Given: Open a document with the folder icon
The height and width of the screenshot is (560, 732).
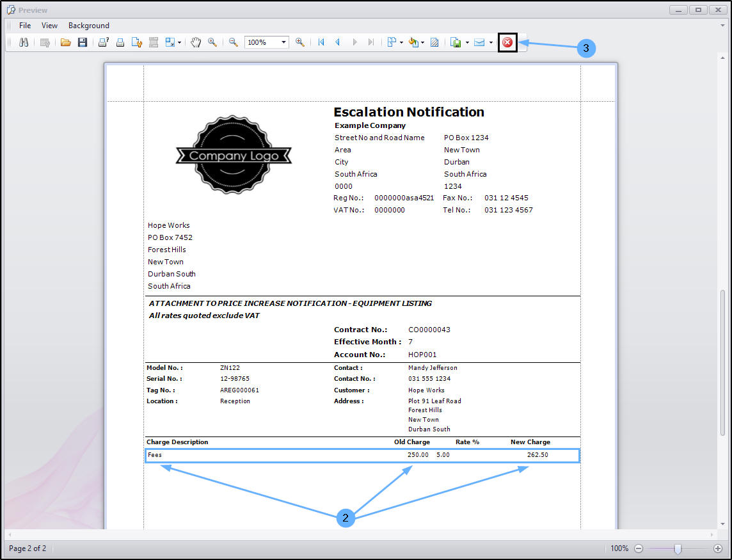Looking at the screenshot, I should (65, 42).
